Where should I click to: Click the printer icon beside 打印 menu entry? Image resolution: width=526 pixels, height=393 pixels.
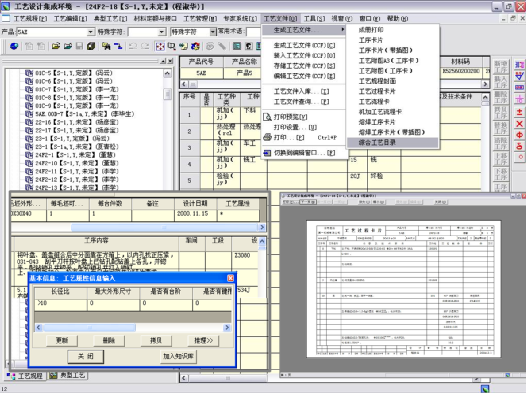point(267,137)
